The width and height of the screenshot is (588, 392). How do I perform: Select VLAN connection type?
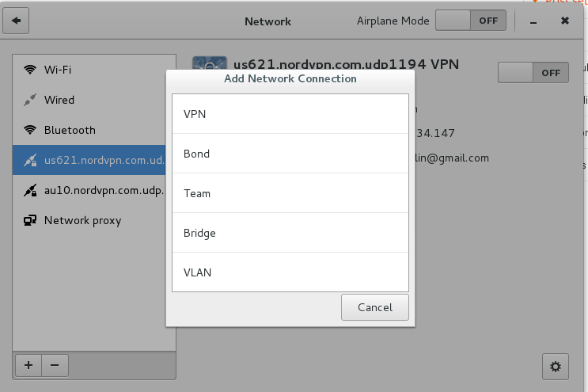pyautogui.click(x=290, y=272)
